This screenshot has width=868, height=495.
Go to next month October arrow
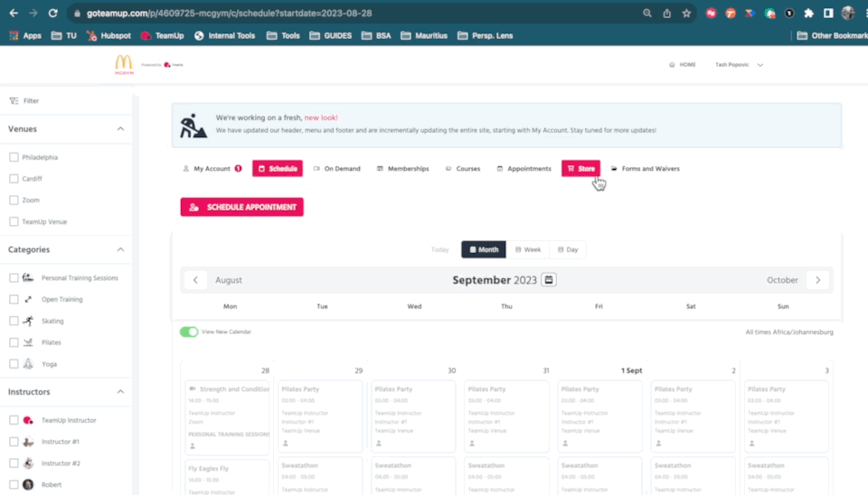coord(817,280)
